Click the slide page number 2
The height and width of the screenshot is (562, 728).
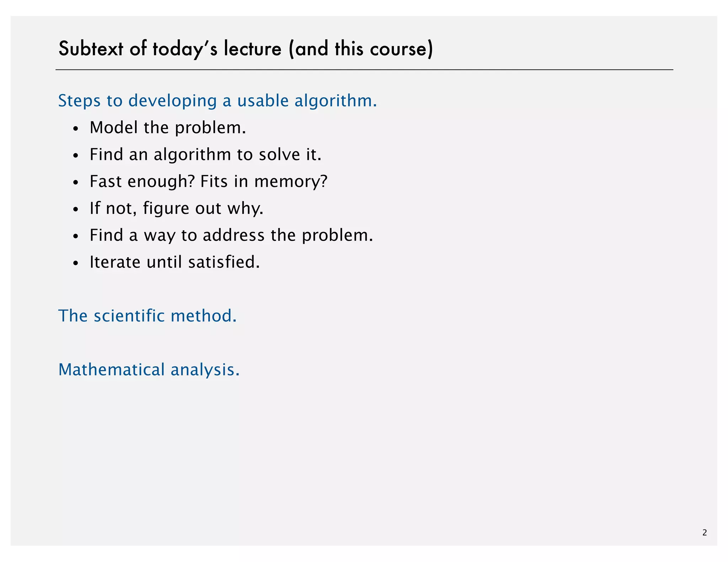[x=705, y=533]
